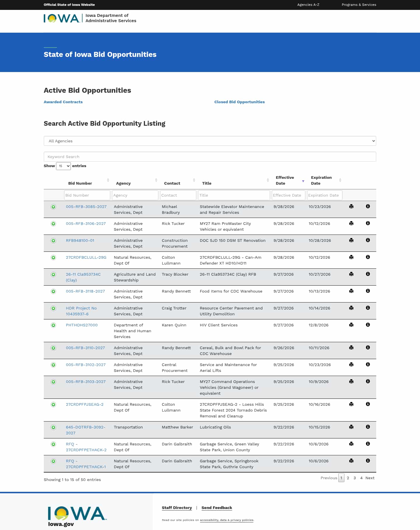Sort table by Effective Date column

(x=289, y=181)
